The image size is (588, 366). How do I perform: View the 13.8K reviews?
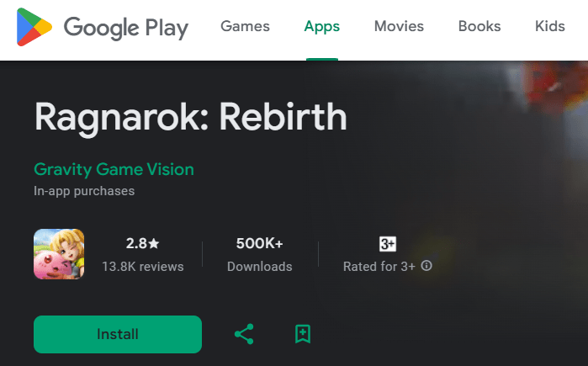click(x=143, y=267)
